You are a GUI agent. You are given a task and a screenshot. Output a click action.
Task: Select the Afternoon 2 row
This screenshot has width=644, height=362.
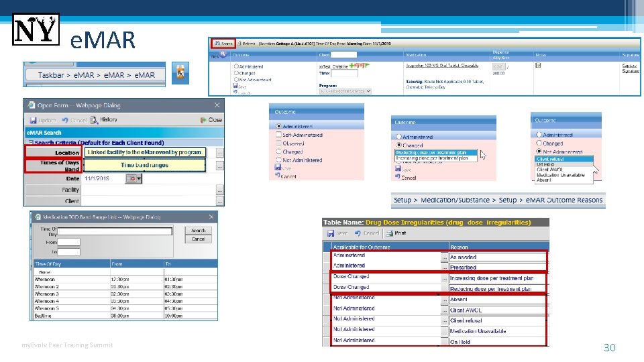(125, 286)
